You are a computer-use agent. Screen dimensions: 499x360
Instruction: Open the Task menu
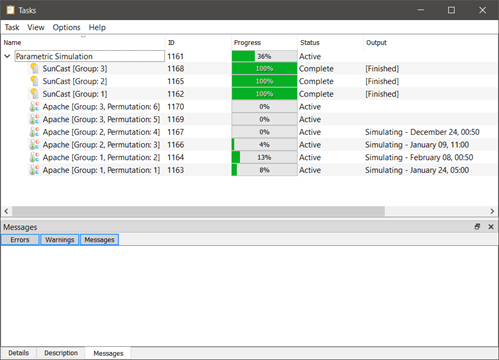point(12,27)
